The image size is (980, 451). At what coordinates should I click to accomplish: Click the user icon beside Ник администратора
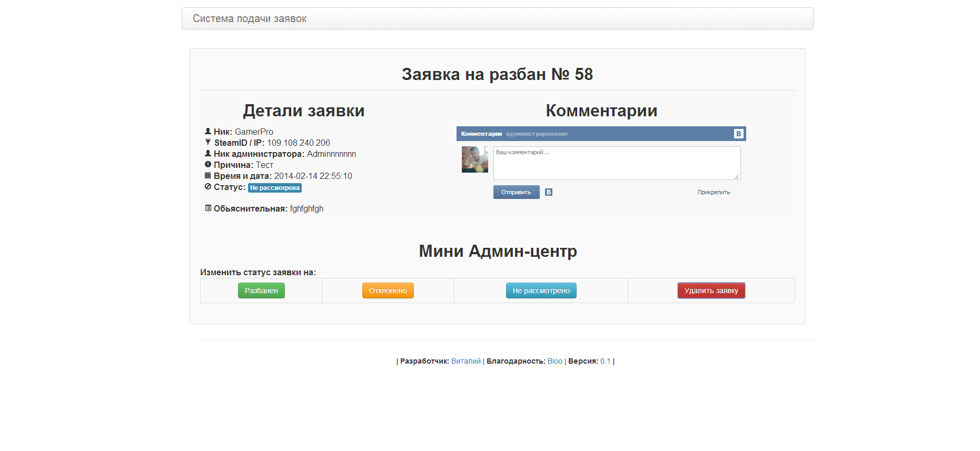click(x=208, y=154)
